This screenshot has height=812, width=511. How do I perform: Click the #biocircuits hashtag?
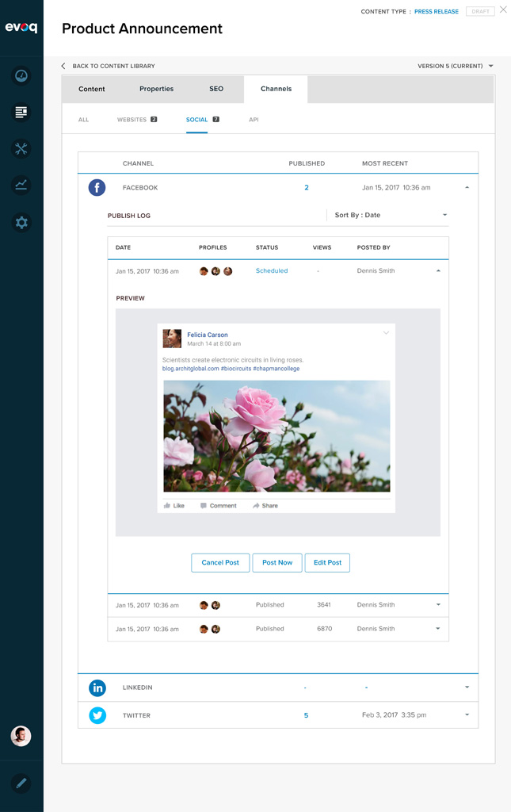tap(236, 369)
